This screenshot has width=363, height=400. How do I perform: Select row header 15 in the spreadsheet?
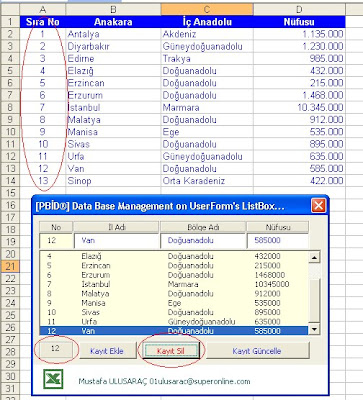pos(10,193)
